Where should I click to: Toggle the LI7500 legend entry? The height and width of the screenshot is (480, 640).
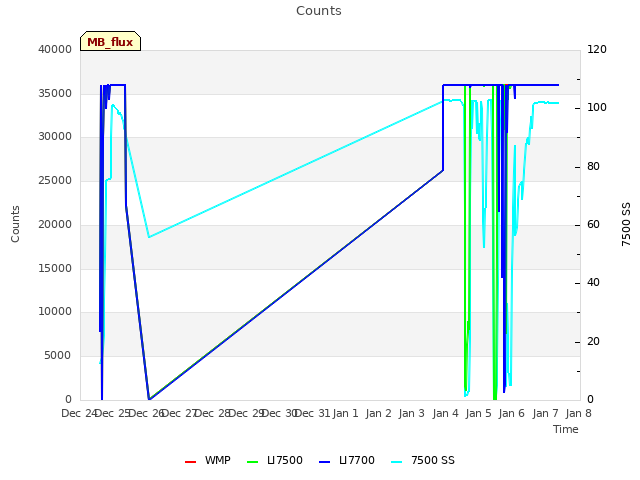(x=275, y=460)
